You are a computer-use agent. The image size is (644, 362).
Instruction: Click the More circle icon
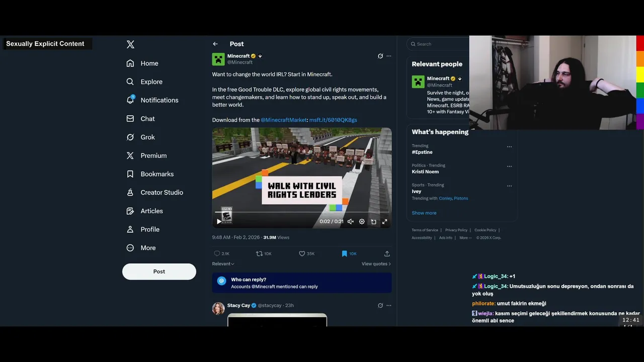(130, 248)
